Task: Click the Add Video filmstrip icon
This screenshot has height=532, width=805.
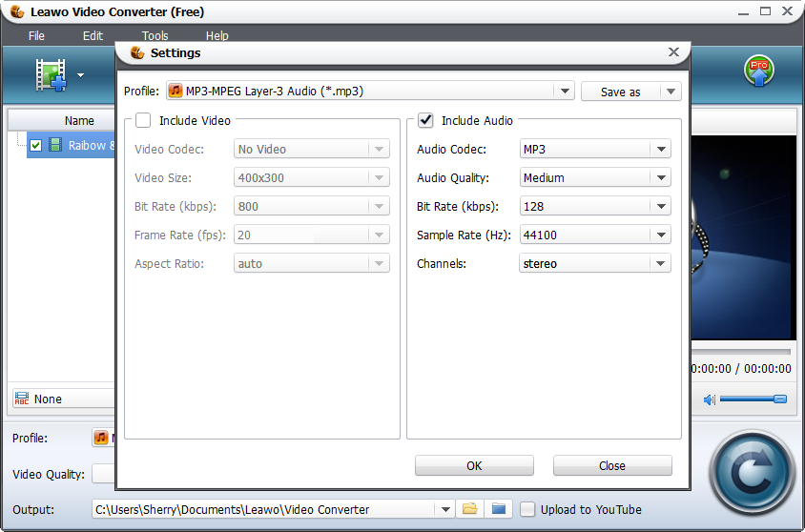Action: click(x=51, y=75)
